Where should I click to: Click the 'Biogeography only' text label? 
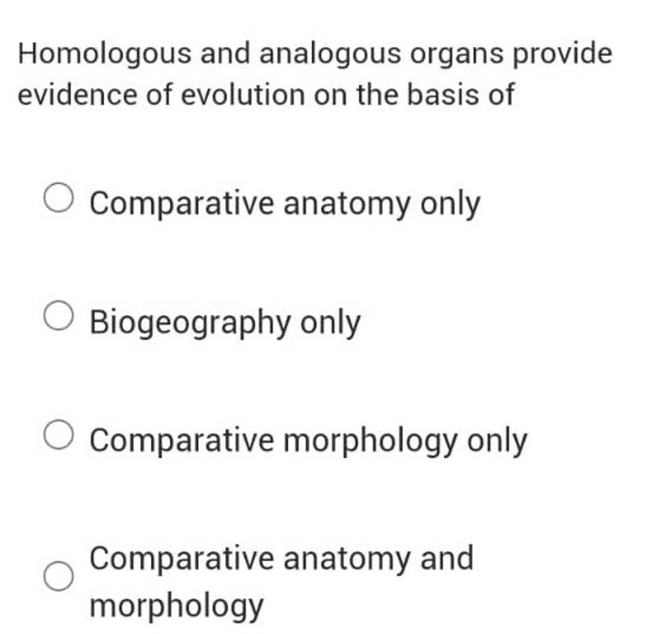tap(224, 322)
